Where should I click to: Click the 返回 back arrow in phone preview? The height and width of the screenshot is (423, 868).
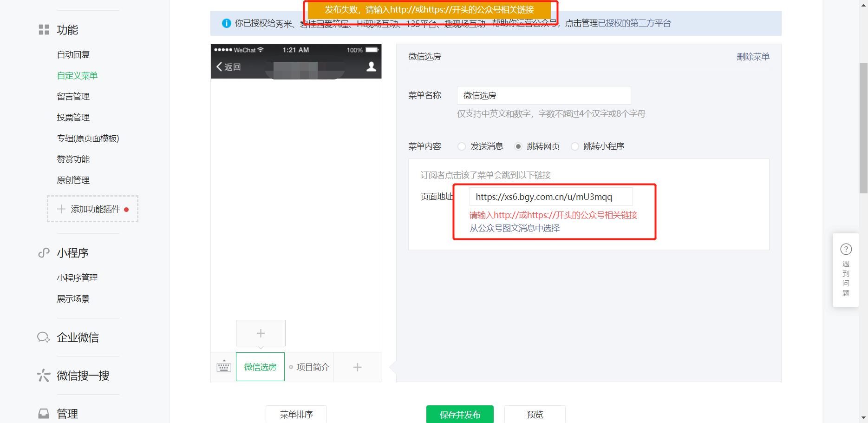[x=228, y=67]
